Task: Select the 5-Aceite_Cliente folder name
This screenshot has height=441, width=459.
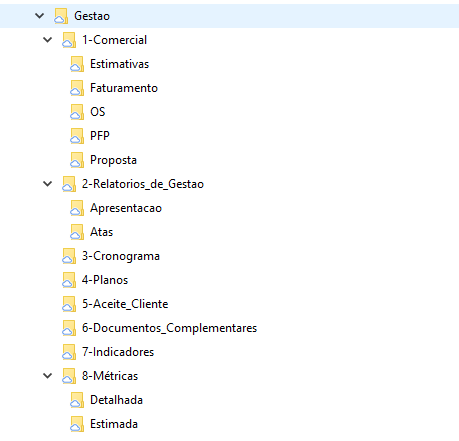Action: pyautogui.click(x=125, y=304)
